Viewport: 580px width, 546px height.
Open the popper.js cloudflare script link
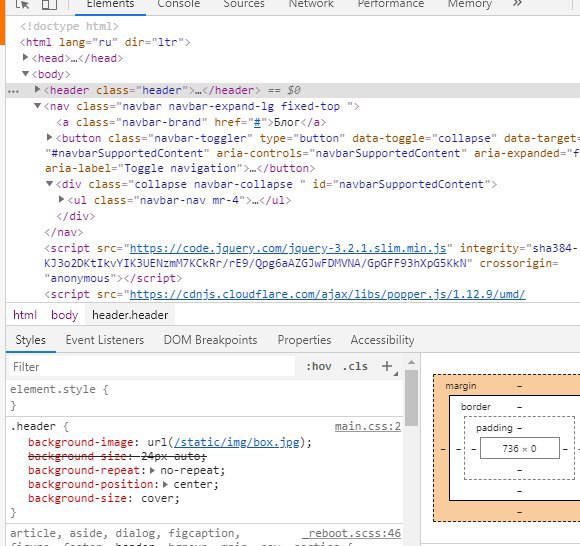pos(327,294)
